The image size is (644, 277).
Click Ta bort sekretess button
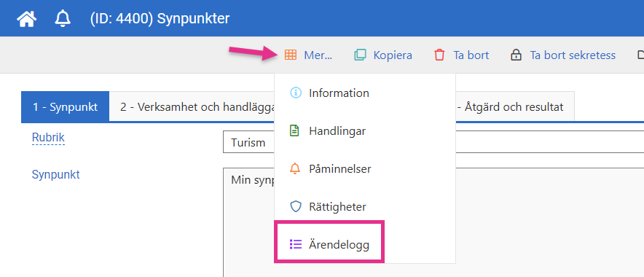(563, 55)
